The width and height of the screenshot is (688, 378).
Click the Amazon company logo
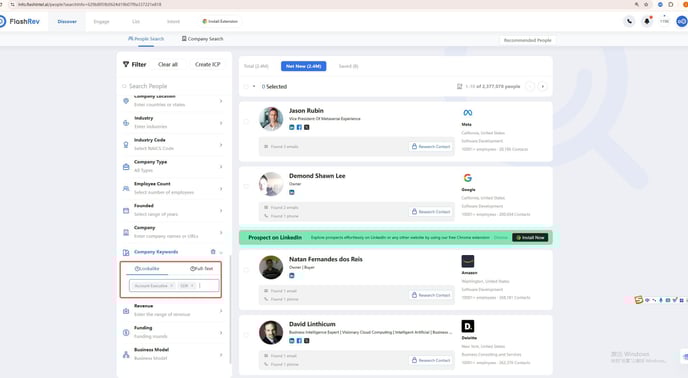[468, 261]
